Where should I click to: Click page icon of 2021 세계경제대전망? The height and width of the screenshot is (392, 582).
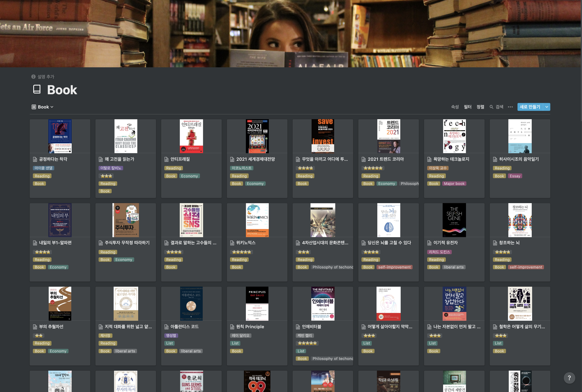[x=232, y=159]
